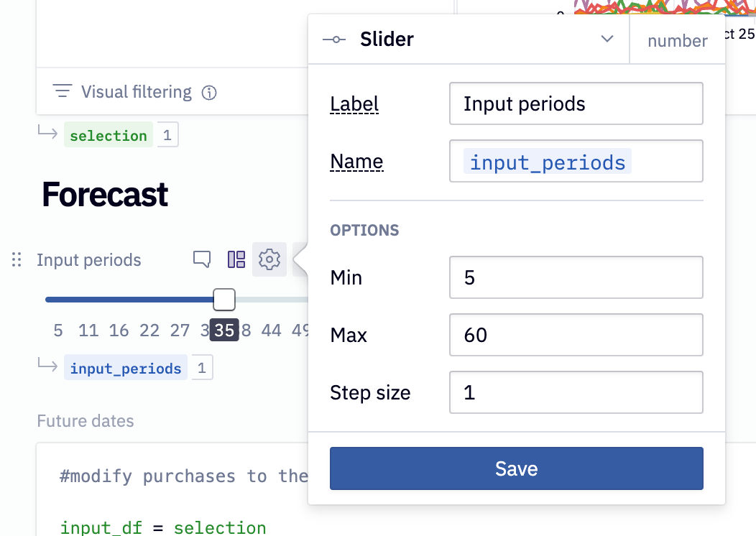This screenshot has height=536, width=756.
Task: Click inside the Max value field
Action: 576,335
